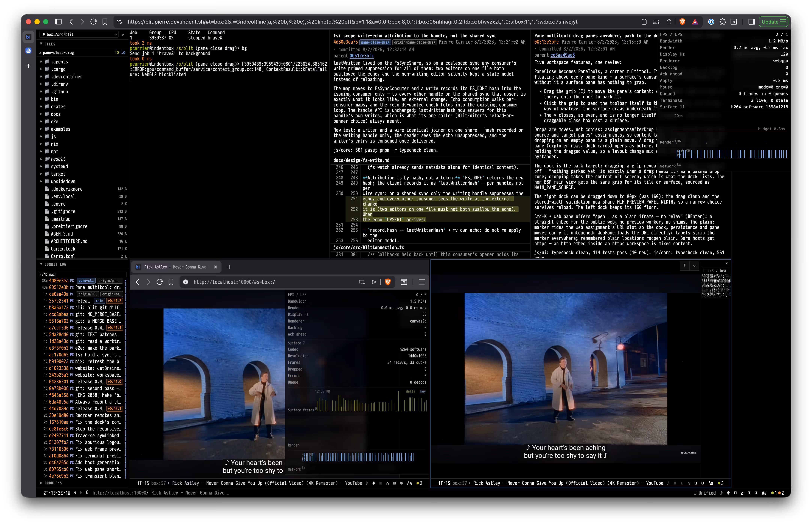Click the outer browser address bar URL
The width and height of the screenshot is (812, 525).
(352, 22)
